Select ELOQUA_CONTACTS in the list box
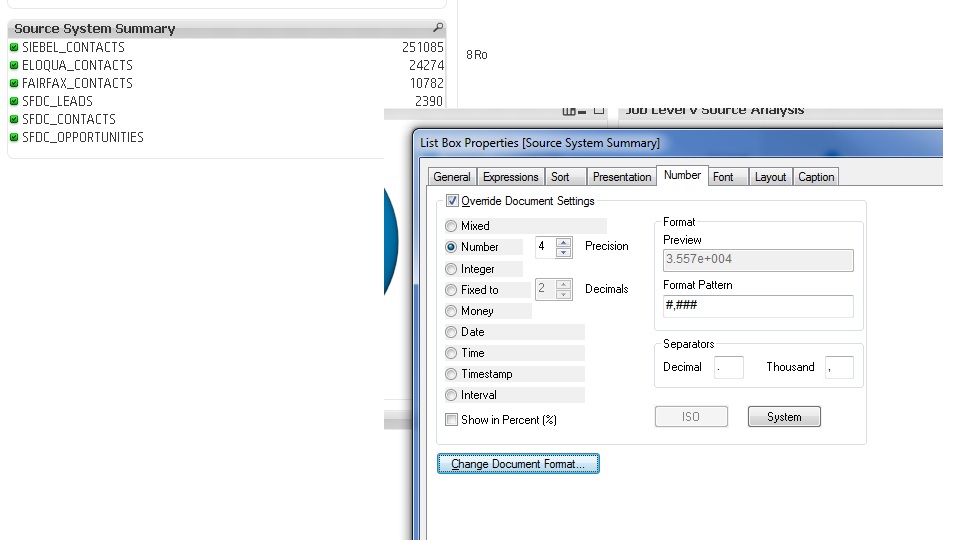This screenshot has width=960, height=540. [77, 65]
